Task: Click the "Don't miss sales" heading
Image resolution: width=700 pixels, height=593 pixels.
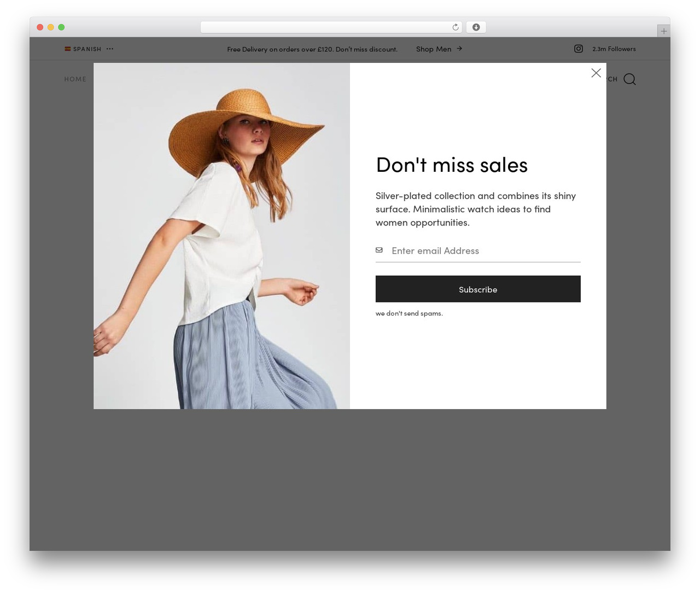Action: point(452,165)
